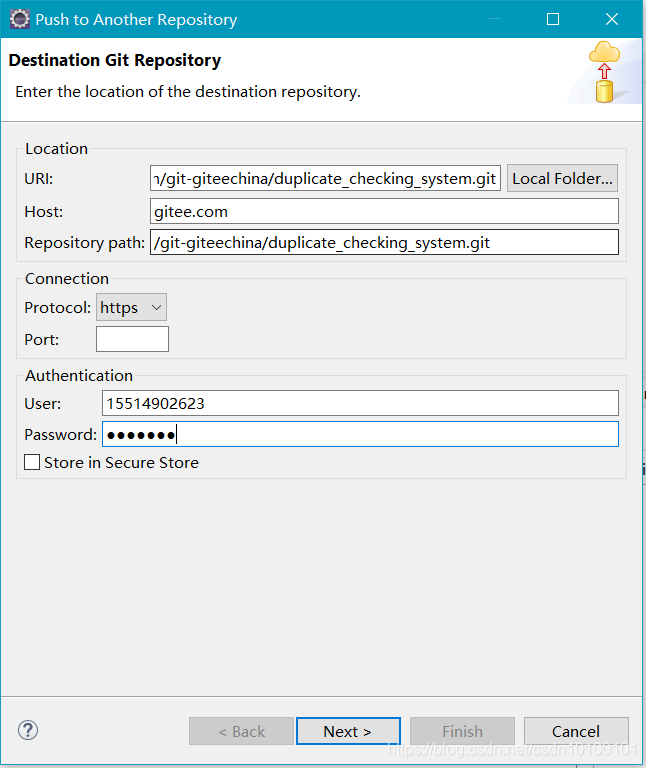Screen dimensions: 646x768
Task: Minimize the dialog window
Action: coord(495,19)
